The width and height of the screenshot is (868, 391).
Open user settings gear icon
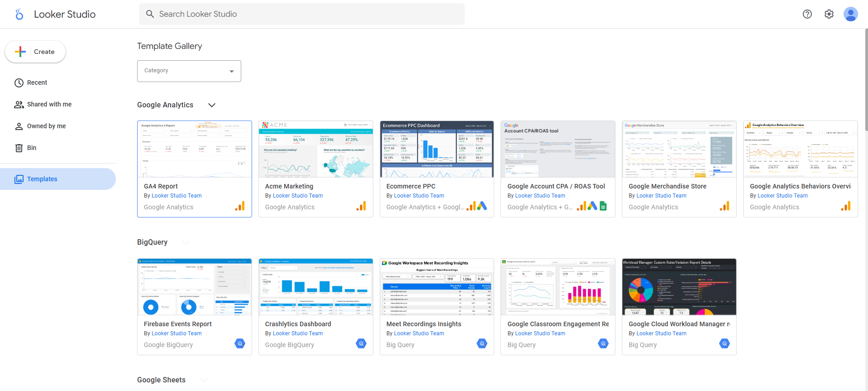(829, 14)
